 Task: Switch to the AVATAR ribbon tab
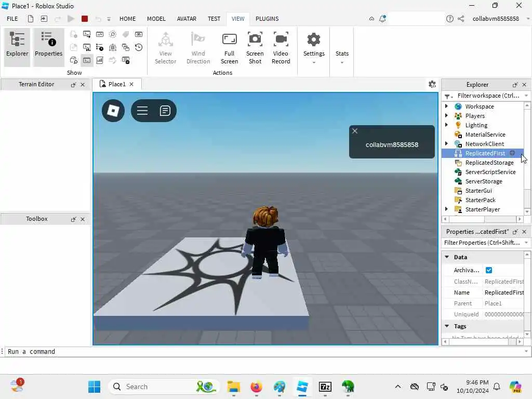187,19
